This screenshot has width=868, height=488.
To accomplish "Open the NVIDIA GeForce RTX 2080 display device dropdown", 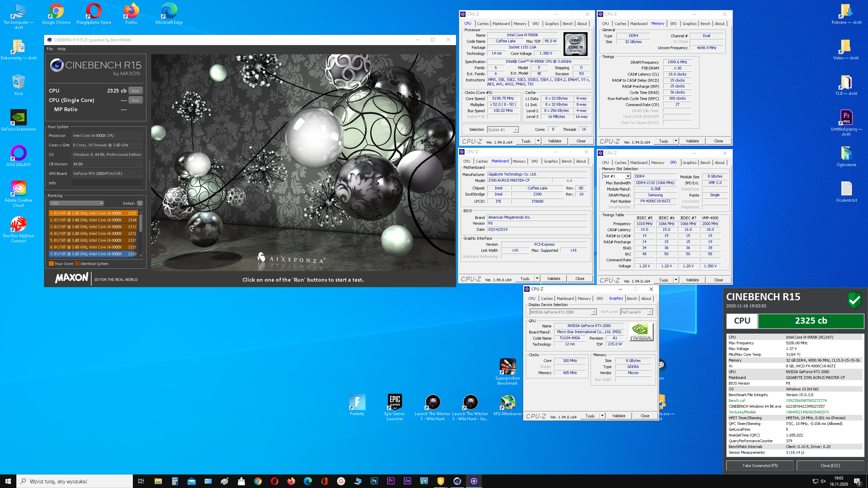I will [563, 312].
